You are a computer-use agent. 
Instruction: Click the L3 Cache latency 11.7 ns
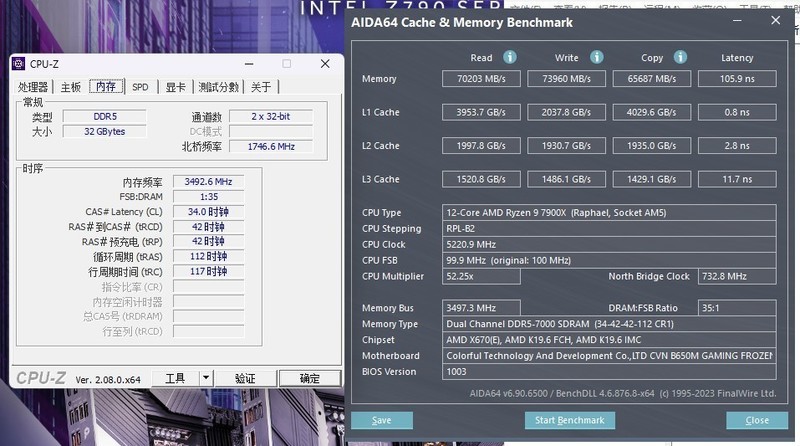737,179
